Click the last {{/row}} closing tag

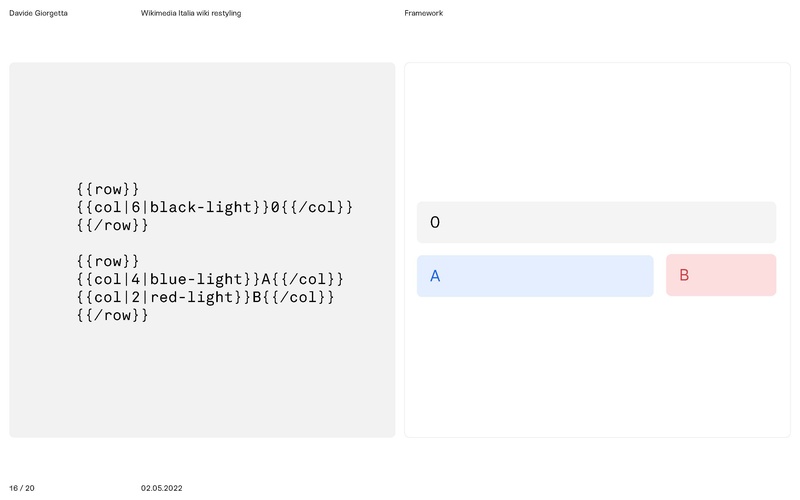click(112, 315)
